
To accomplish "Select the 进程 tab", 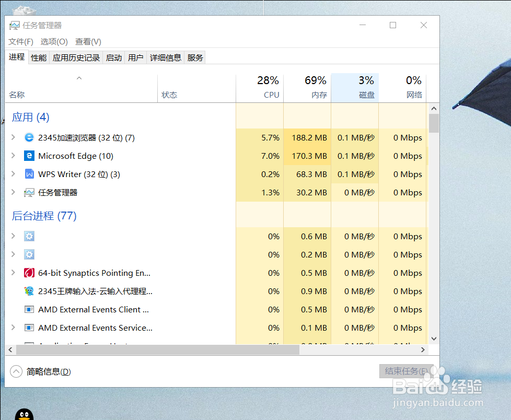I will [x=17, y=57].
